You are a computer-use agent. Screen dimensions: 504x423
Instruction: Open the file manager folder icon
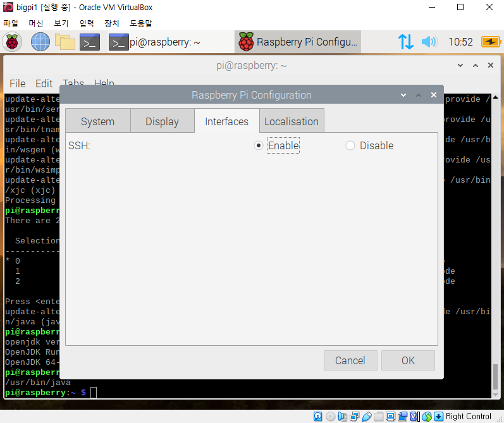pyautogui.click(x=65, y=42)
